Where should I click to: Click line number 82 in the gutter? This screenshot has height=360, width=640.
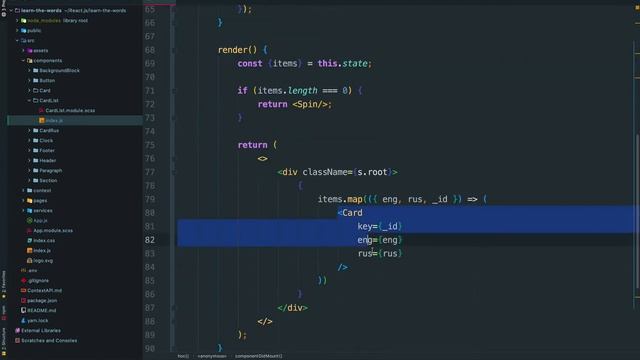(x=150, y=240)
